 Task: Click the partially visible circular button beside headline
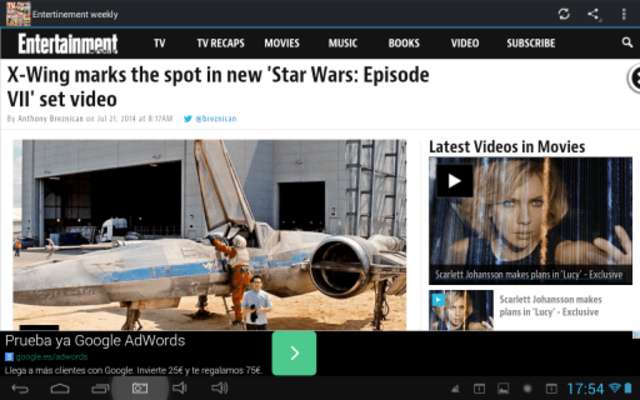click(634, 78)
